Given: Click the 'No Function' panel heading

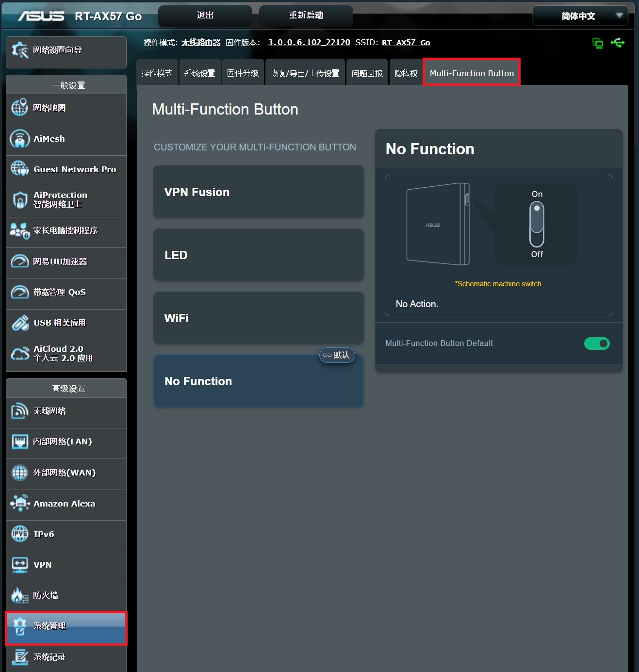Looking at the screenshot, I should [x=430, y=149].
